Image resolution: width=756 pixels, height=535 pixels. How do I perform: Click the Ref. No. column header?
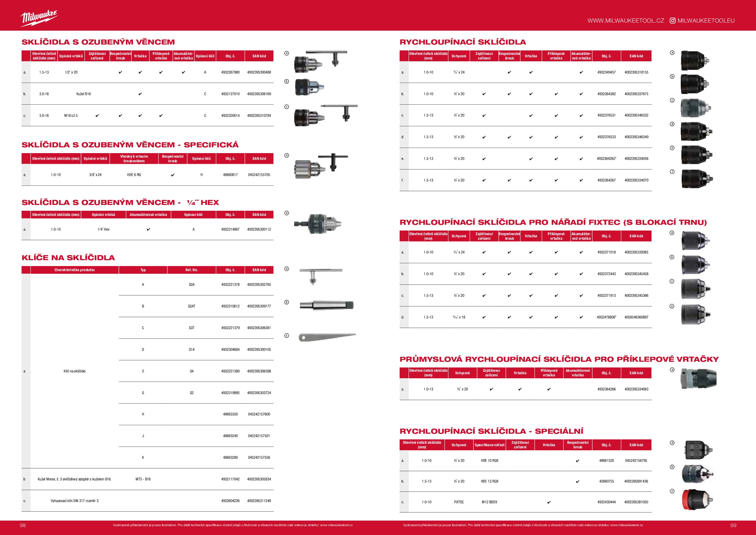[192, 270]
